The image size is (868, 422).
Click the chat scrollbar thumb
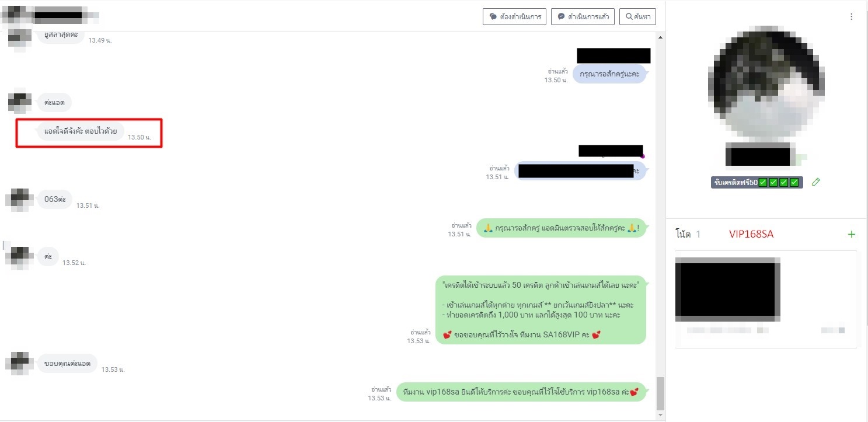pyautogui.click(x=660, y=393)
